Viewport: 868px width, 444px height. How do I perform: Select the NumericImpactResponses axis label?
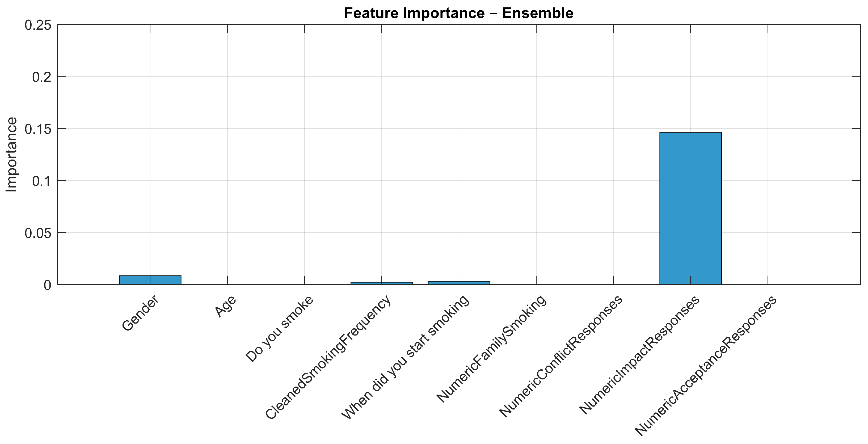coord(639,355)
